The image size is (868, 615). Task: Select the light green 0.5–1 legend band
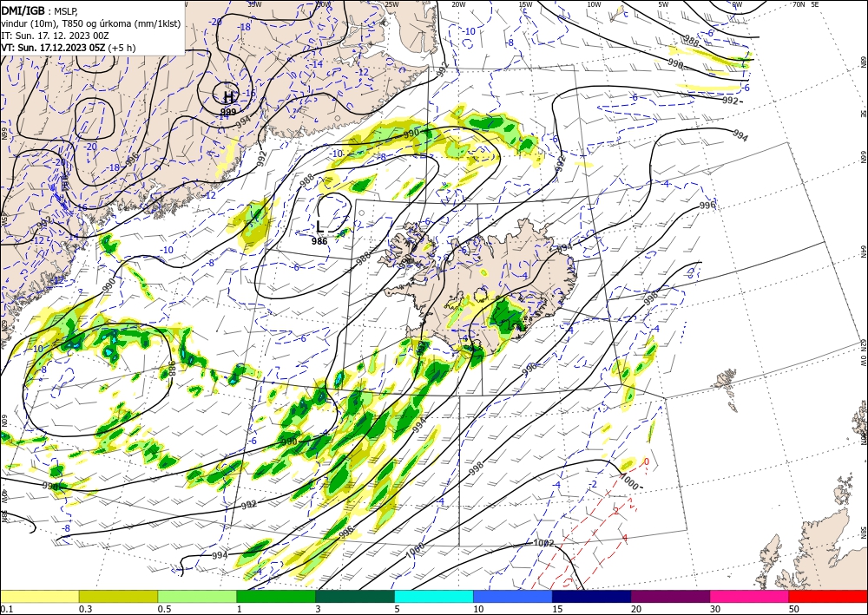pyautogui.click(x=197, y=596)
